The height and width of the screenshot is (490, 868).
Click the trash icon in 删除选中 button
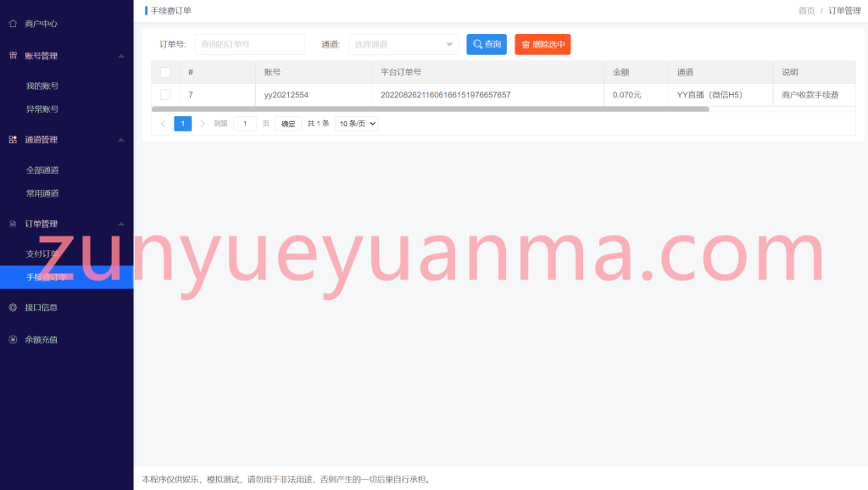pos(526,45)
